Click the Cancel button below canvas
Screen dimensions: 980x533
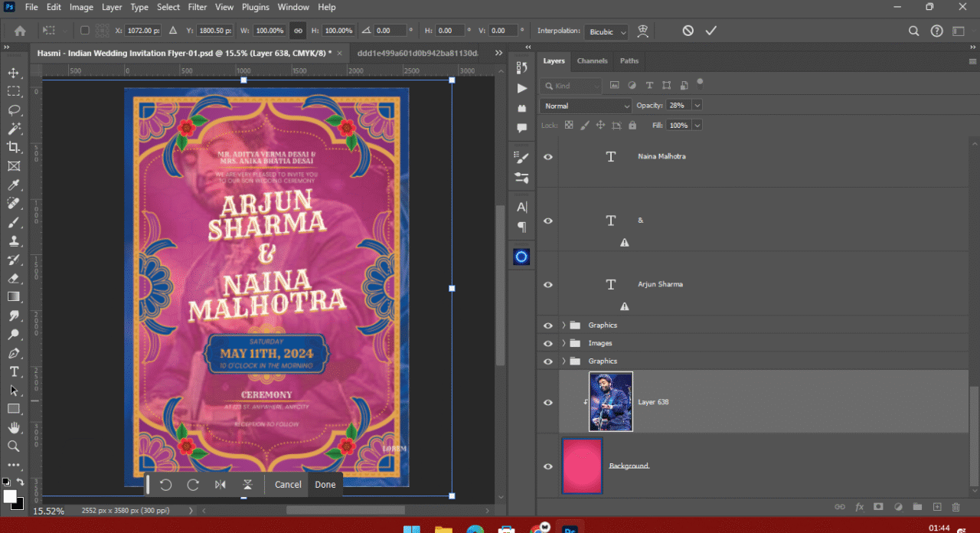point(288,485)
